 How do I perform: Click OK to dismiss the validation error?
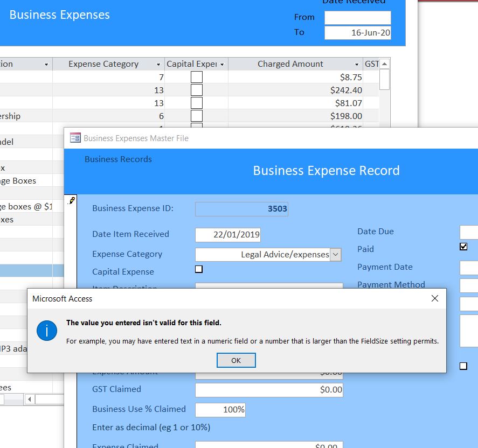pyautogui.click(x=236, y=360)
